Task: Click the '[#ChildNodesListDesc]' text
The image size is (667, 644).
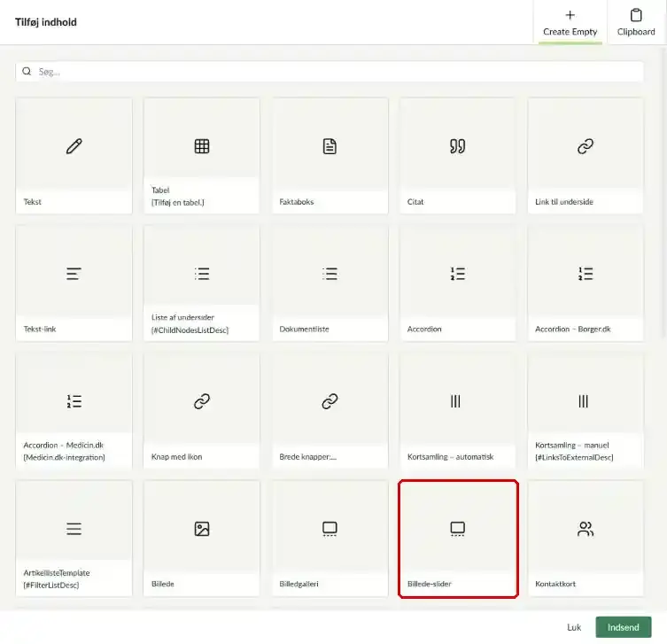Action: point(190,330)
